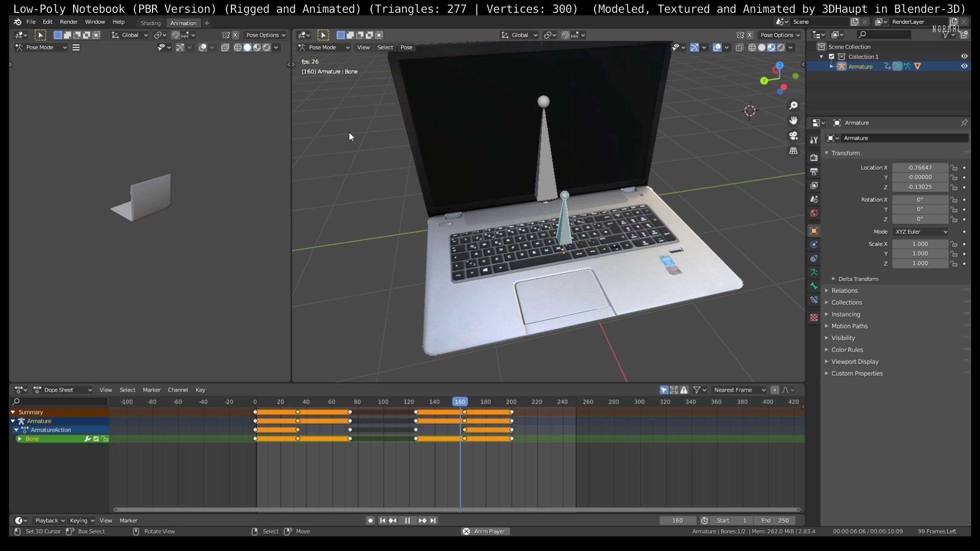This screenshot has height=551, width=980.
Task: Expand the Relations panel
Action: pyautogui.click(x=844, y=291)
